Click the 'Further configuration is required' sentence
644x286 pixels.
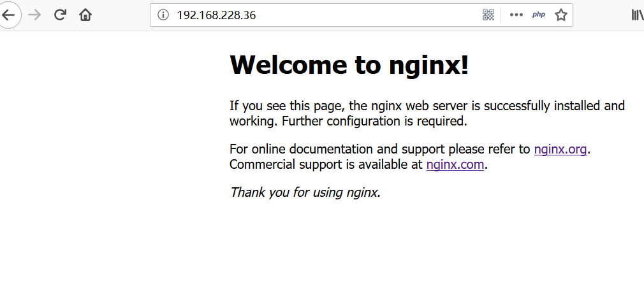(374, 122)
